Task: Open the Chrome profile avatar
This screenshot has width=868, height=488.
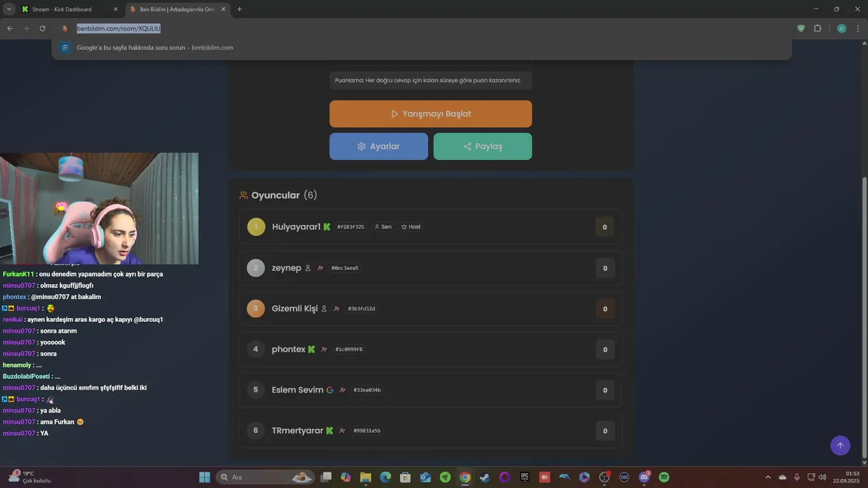Action: click(842, 28)
